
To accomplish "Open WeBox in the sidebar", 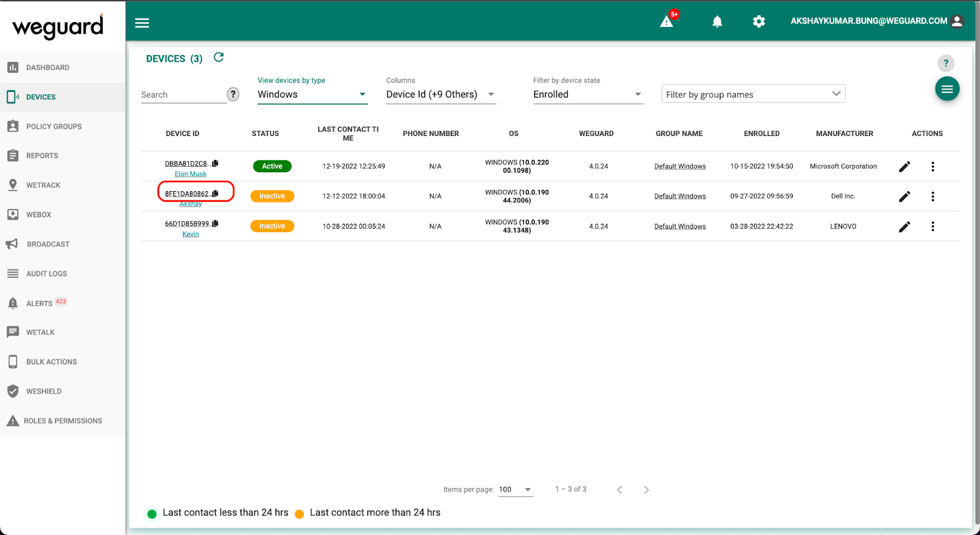I will (62, 214).
